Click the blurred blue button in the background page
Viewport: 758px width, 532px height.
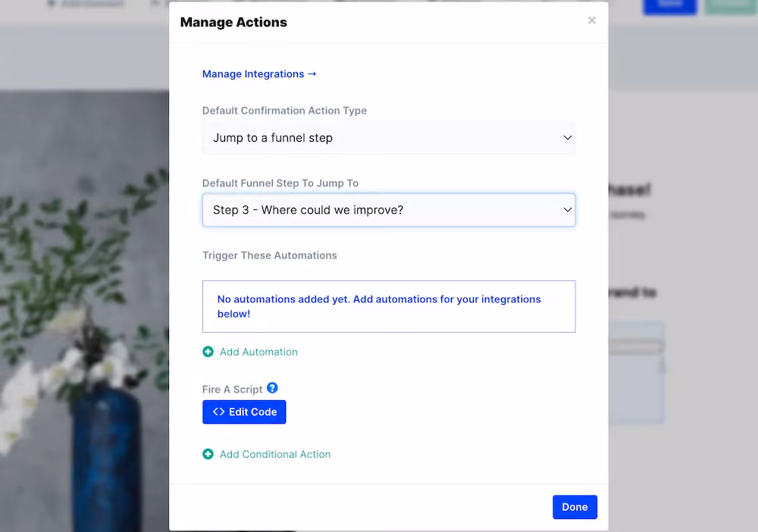670,6
